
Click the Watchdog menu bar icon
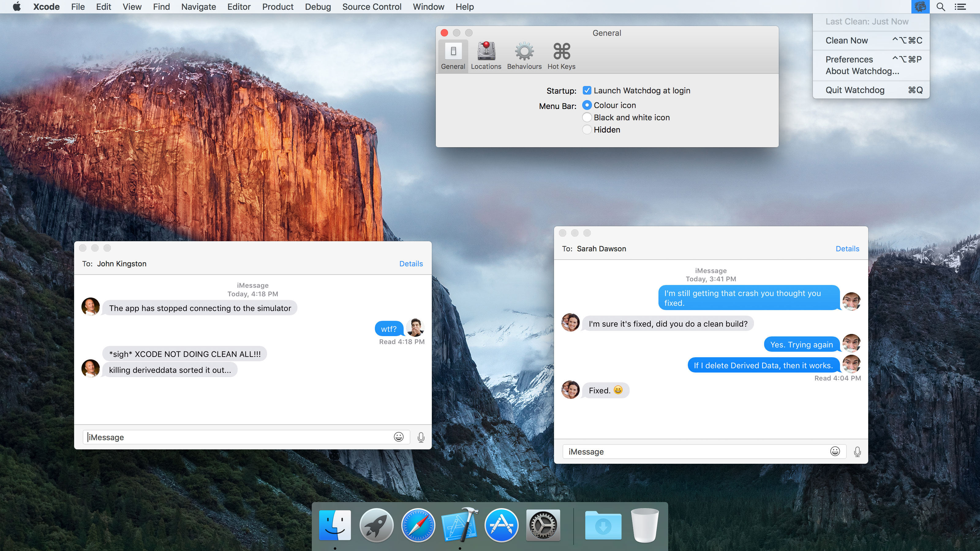(x=920, y=7)
